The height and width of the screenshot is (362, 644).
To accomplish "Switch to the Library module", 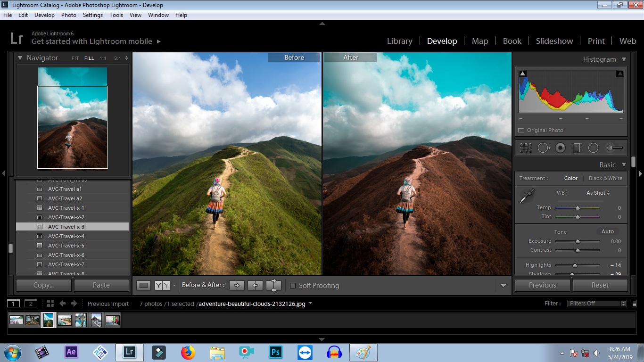I will 400,41.
